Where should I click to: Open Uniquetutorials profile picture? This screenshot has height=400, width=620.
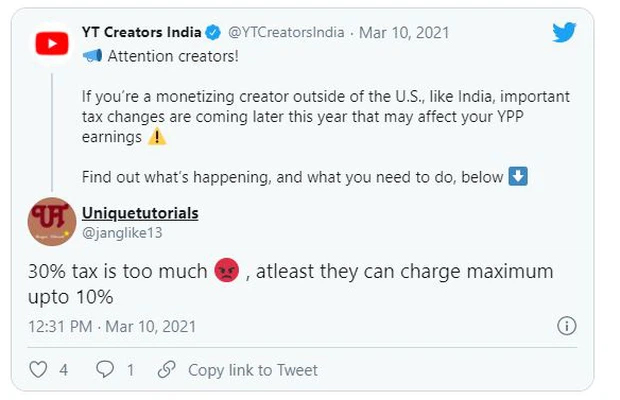tap(52, 221)
